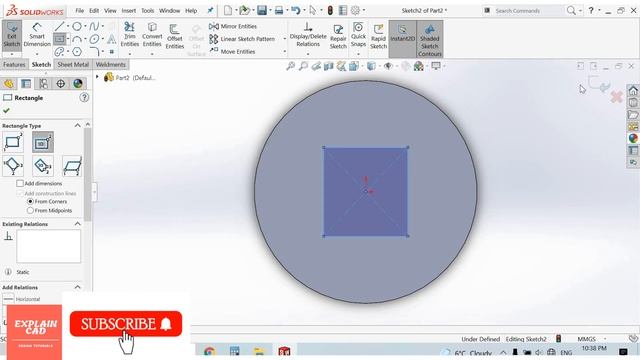Open Trim Entities dropdown arrow
640x360 pixels.
130,54
